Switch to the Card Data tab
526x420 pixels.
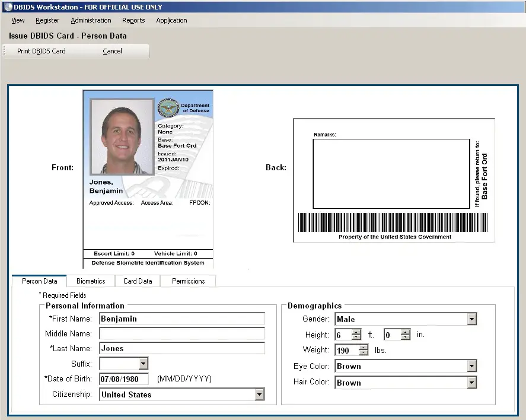(x=138, y=281)
